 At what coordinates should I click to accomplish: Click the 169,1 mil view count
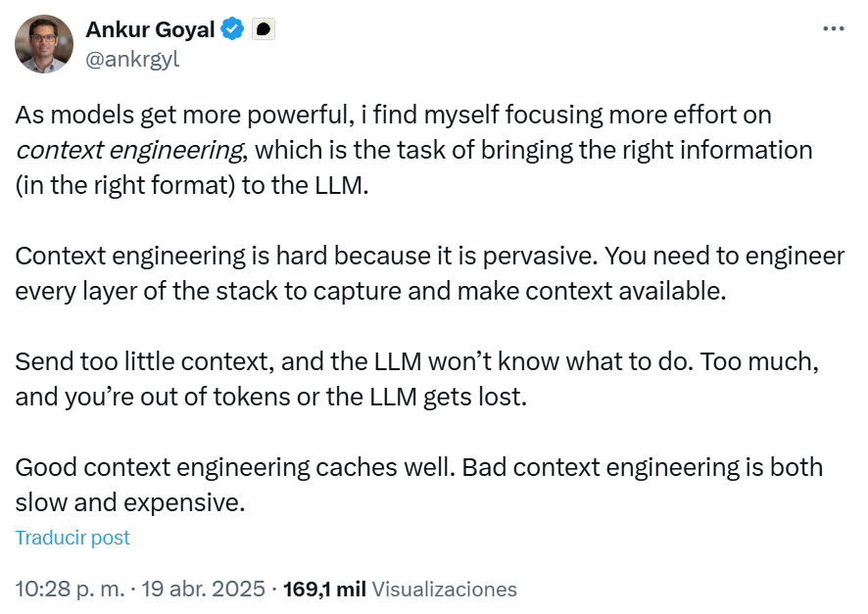(x=323, y=590)
